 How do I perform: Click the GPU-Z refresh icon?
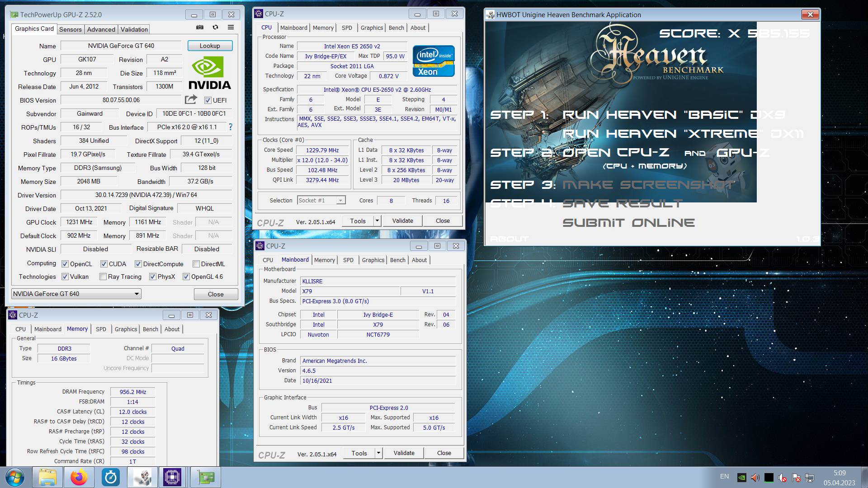[215, 28]
